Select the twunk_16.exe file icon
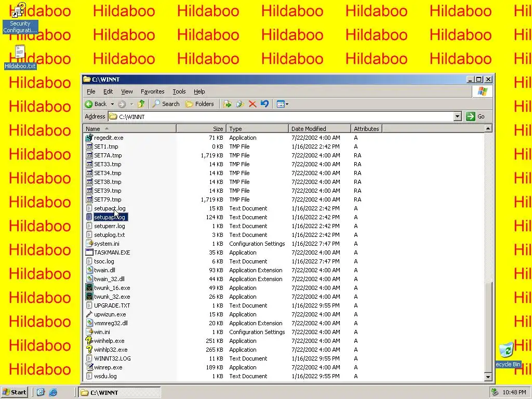532x399 pixels. click(x=89, y=288)
